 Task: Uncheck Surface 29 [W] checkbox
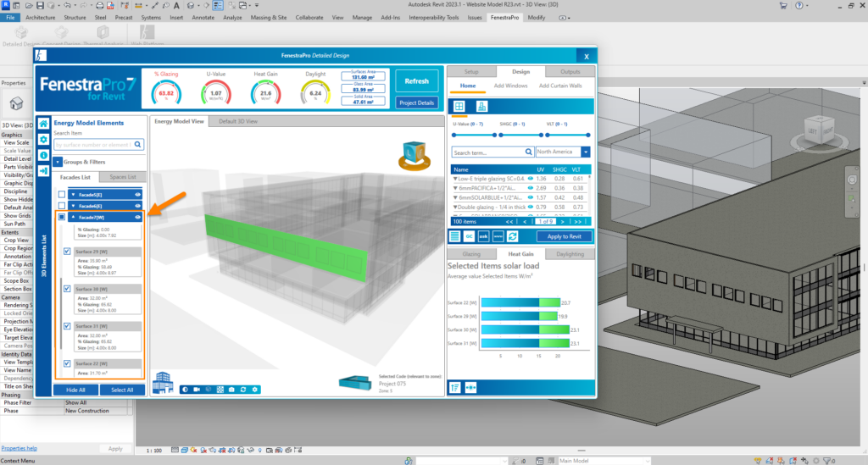[x=67, y=252]
